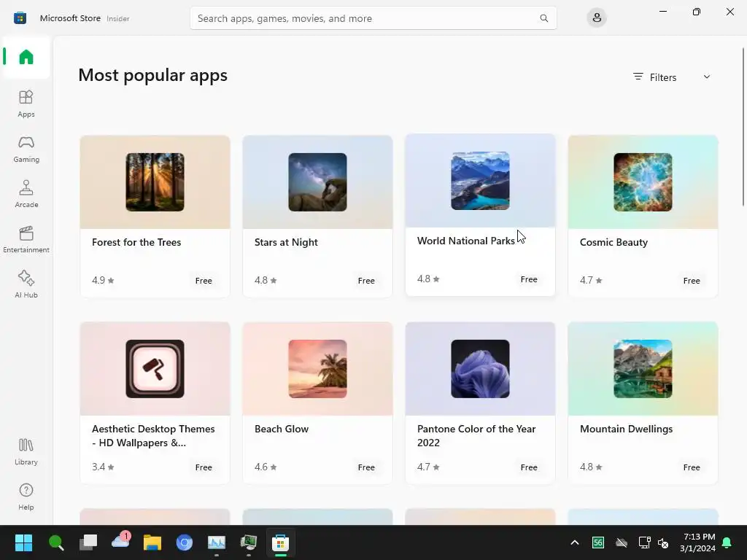This screenshot has height=560, width=747.
Task: Click the Microsoft Store logo icon
Action: pos(20,18)
